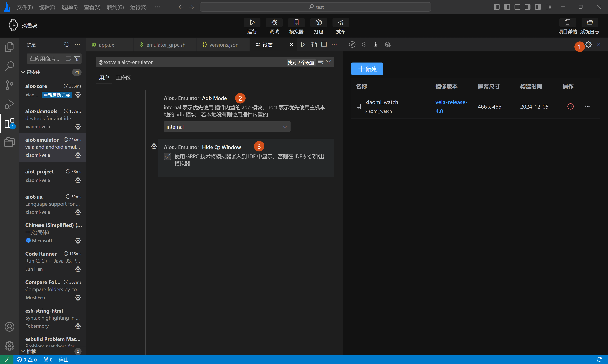Click the Publish (发布) icon
The image size is (608, 364).
coord(341,23)
